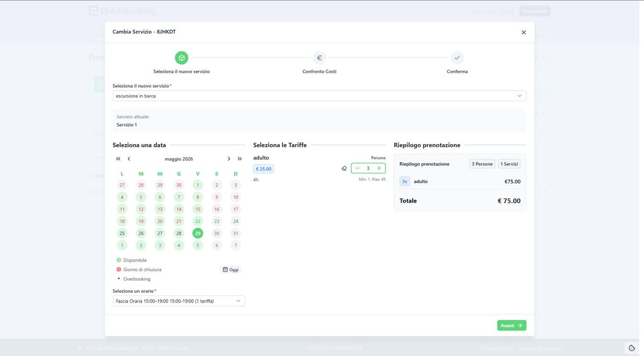Click the '3x' quantity badge
644x356 pixels.
[405, 181]
